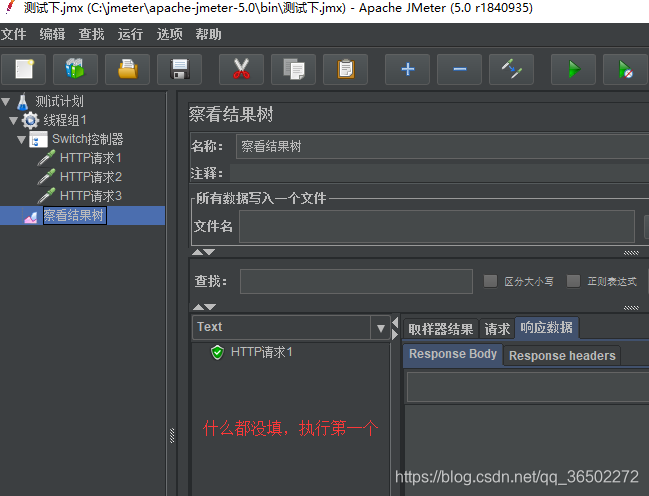Click the response body search field
The height and width of the screenshot is (496, 649).
click(x=528, y=387)
